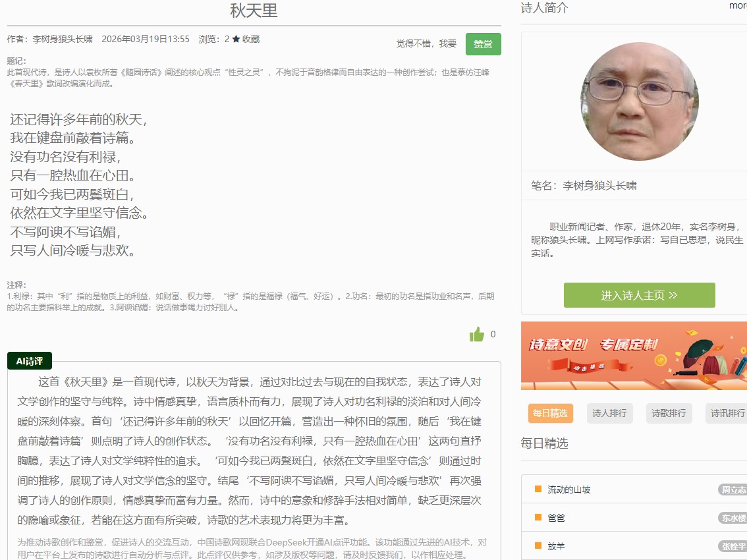Click author tag 东水楼

click(733, 518)
